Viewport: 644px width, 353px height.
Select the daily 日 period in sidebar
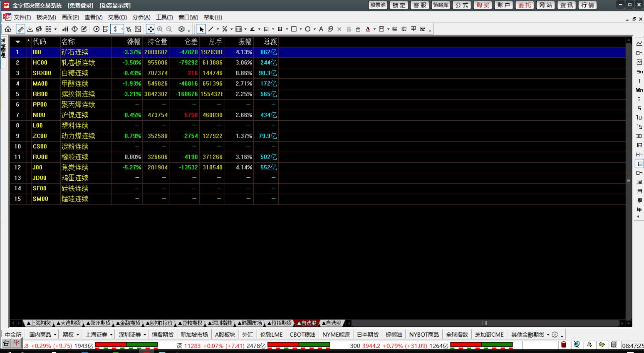pyautogui.click(x=640, y=164)
